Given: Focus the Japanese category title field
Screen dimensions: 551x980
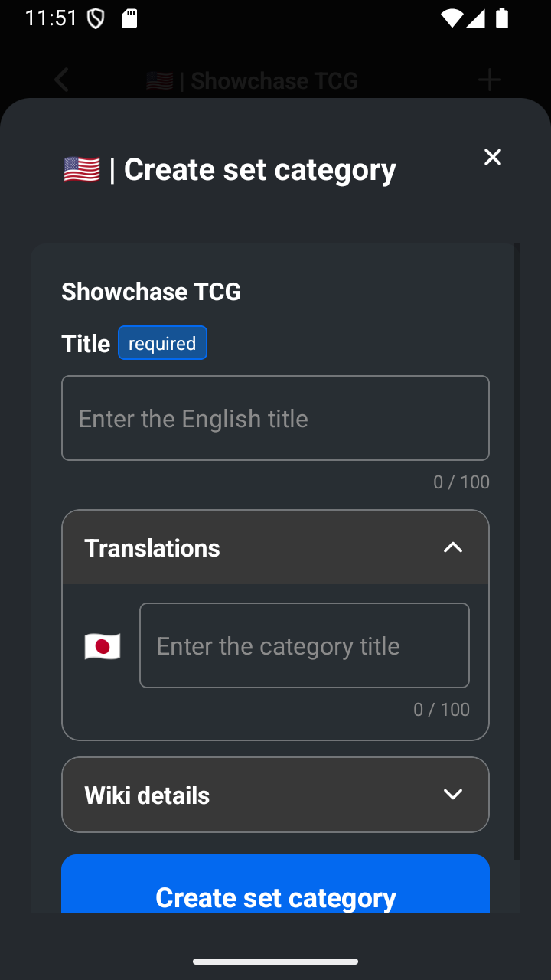Looking at the screenshot, I should [305, 645].
